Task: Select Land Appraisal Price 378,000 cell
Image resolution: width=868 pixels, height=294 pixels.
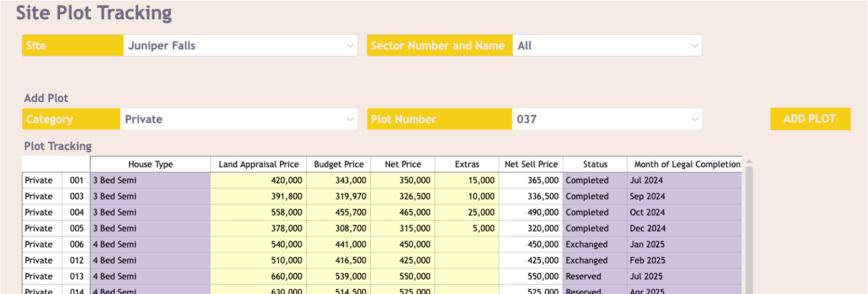Action: coord(259,229)
